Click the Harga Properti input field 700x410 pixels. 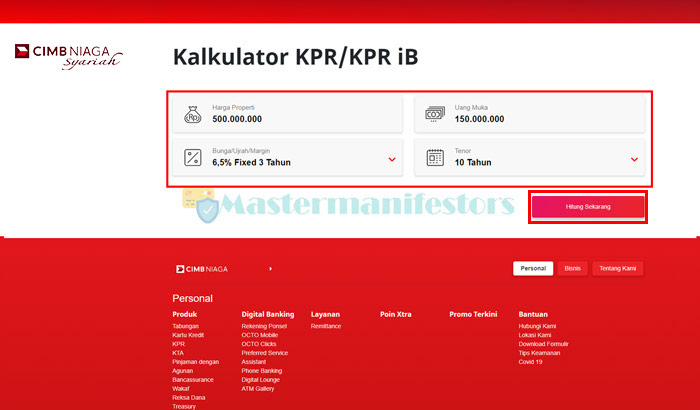tap(288, 113)
